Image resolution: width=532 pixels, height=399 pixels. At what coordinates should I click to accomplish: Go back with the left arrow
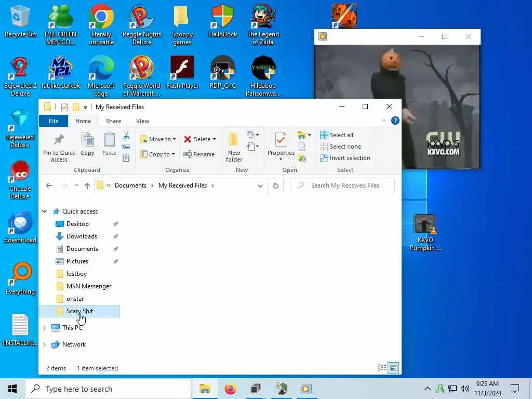pyautogui.click(x=49, y=185)
